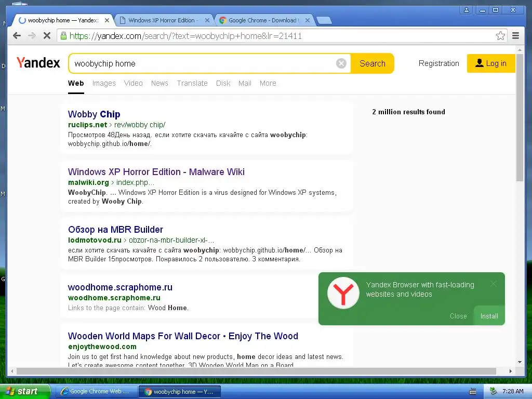This screenshot has height=399, width=532.
Task: Open Windows XP Horror Edition - Malware Wiki result
Action: [x=156, y=172]
